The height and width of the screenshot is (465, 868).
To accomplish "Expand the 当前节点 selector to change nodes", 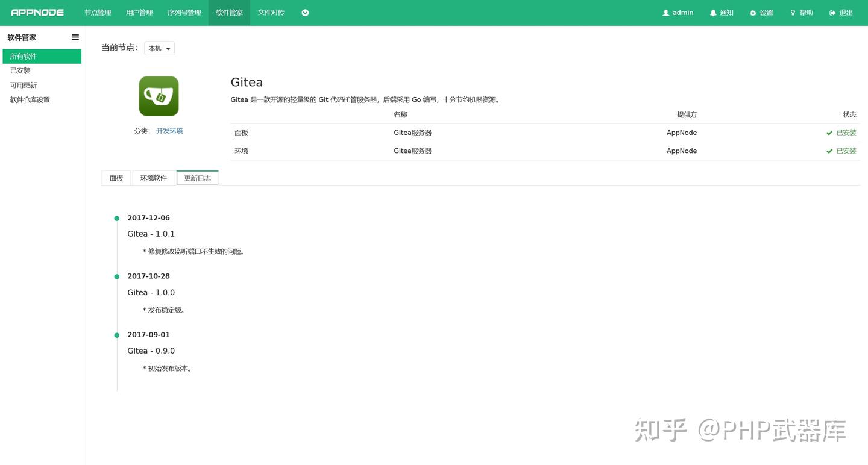I will click(x=159, y=48).
